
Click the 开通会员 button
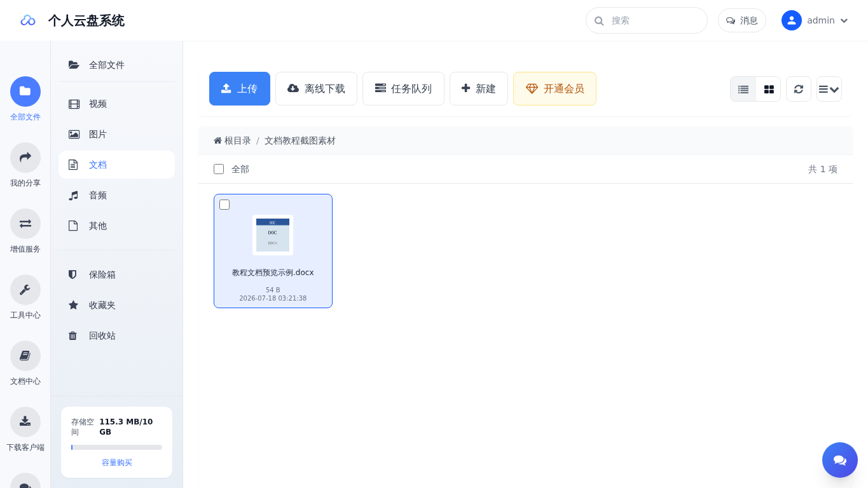(x=555, y=89)
